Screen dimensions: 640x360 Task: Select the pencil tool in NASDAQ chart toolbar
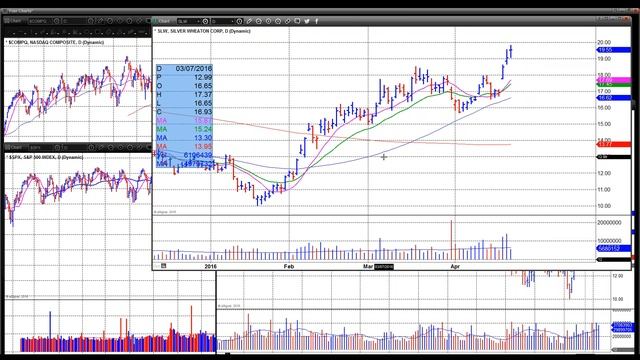click(100, 21)
